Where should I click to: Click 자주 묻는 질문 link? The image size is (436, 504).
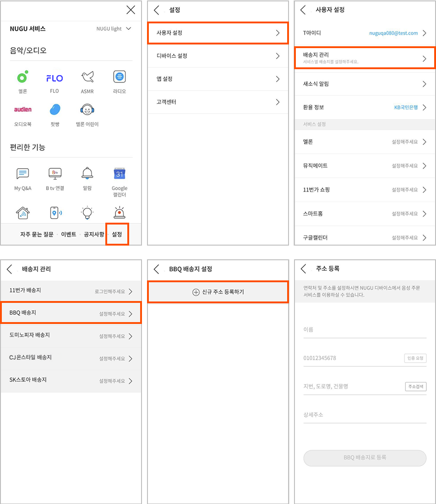[x=37, y=234]
